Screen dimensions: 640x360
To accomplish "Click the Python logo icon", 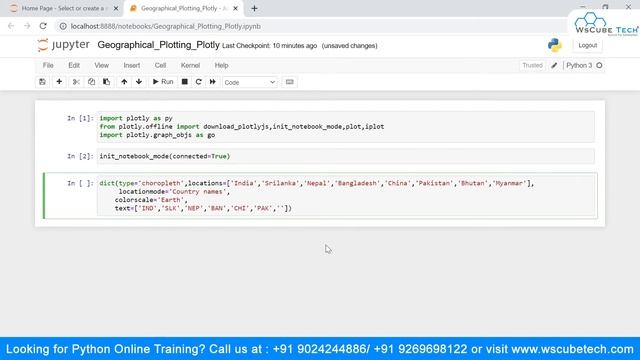I will (x=555, y=45).
